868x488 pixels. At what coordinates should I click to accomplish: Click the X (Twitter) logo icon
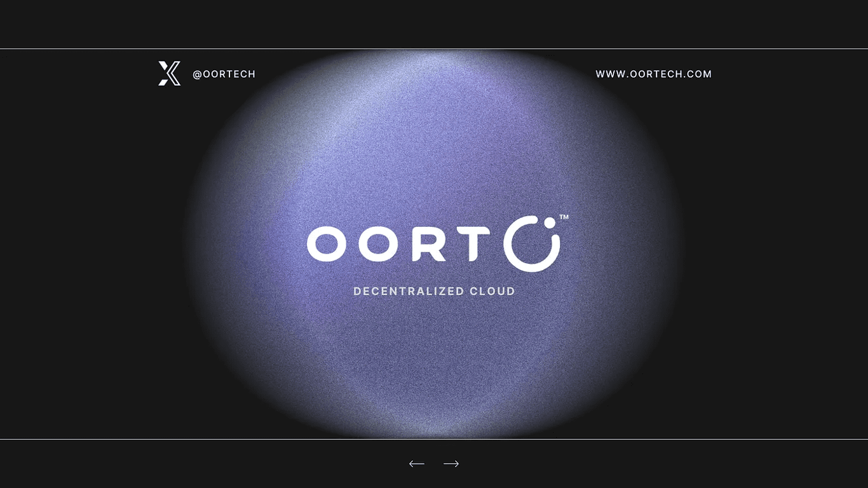pyautogui.click(x=169, y=74)
